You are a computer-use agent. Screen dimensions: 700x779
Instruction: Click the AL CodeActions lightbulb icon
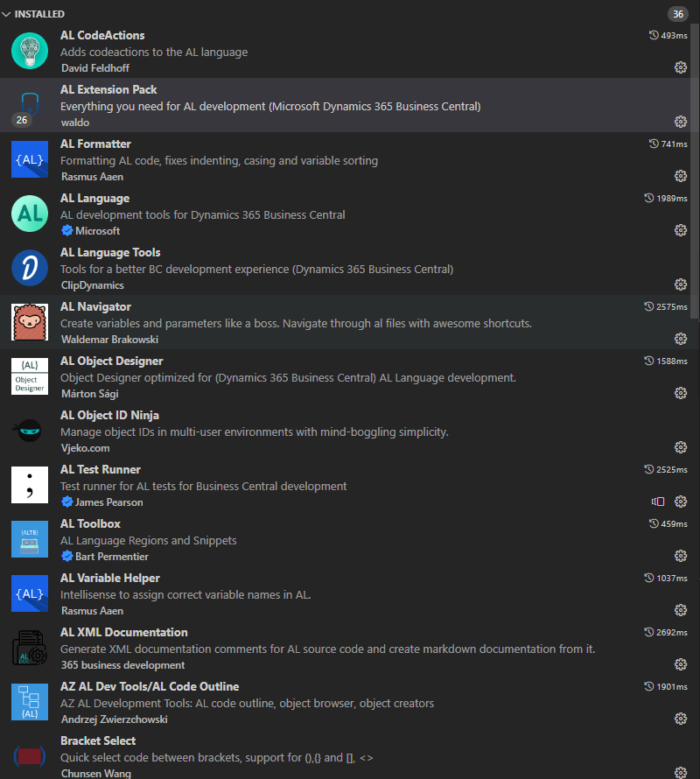[x=30, y=51]
